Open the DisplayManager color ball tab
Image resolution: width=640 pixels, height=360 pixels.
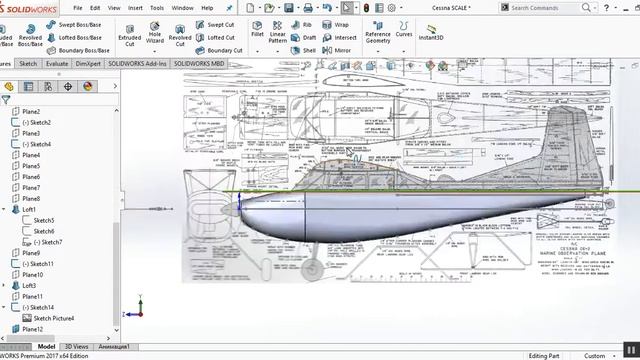88,87
